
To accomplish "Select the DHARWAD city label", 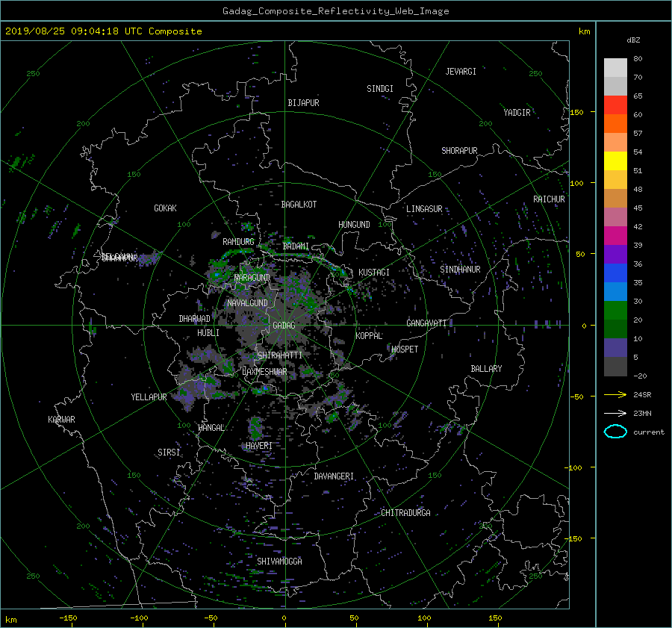I will pyautogui.click(x=195, y=319).
